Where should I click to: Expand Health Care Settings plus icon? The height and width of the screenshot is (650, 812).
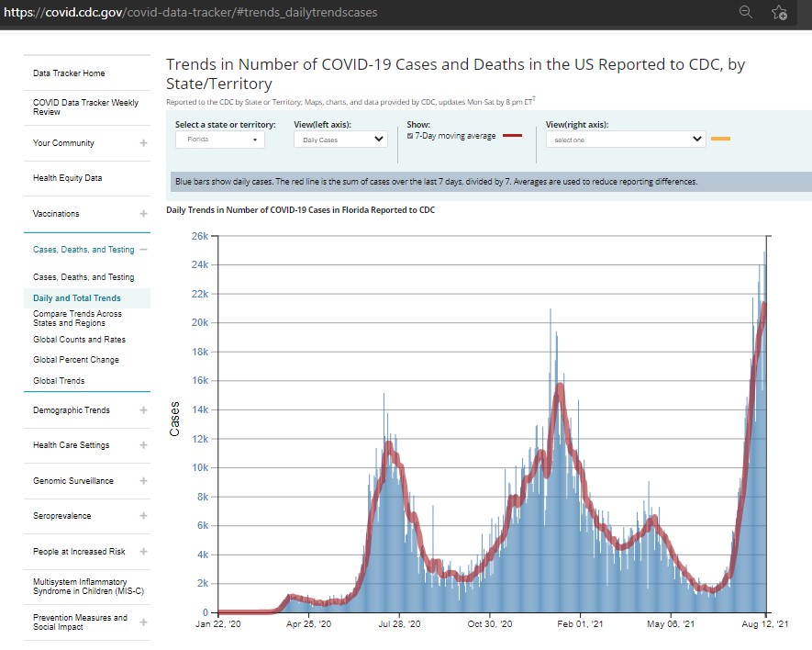[143, 445]
